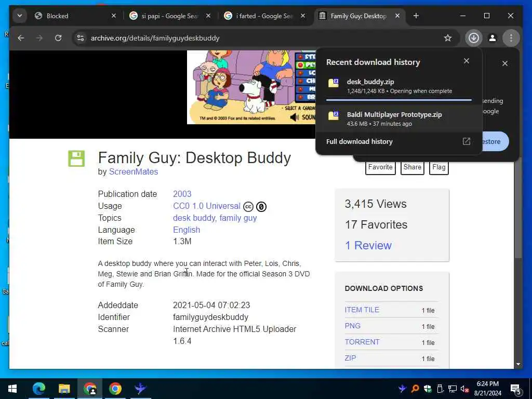
Task: Open the CC0 1.0 Universal license link
Action: click(x=207, y=206)
